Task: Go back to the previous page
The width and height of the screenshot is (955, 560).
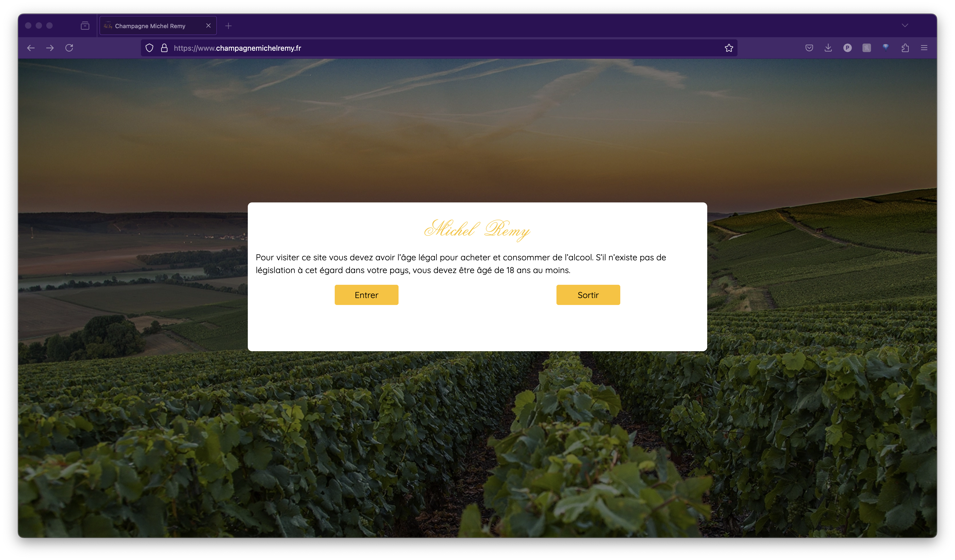Action: tap(31, 48)
